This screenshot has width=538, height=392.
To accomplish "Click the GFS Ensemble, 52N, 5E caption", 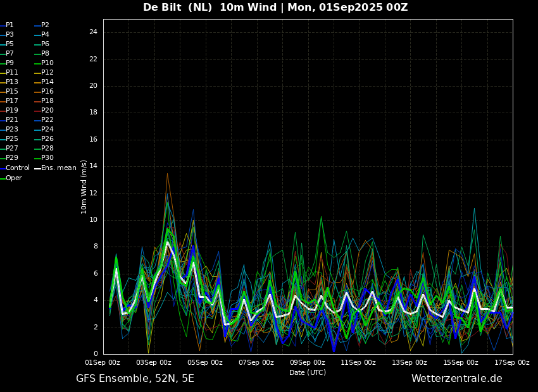I will click(x=135, y=379).
